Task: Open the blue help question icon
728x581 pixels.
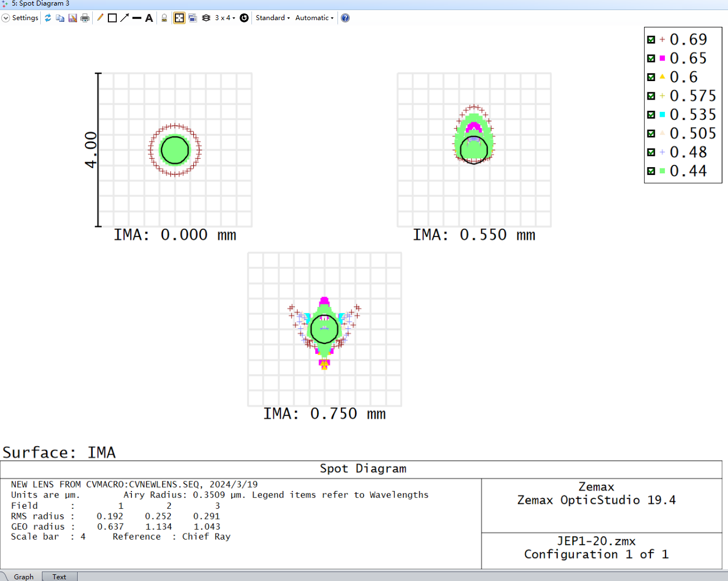Action: pos(345,18)
